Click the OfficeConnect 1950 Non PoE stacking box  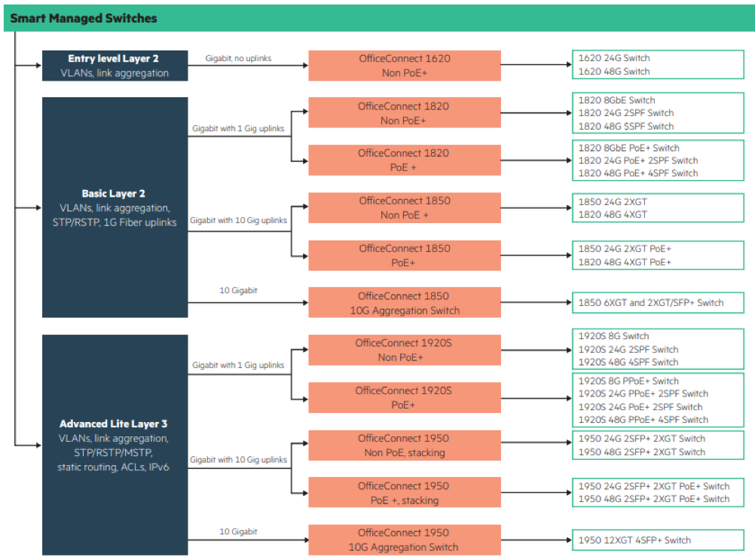405,445
